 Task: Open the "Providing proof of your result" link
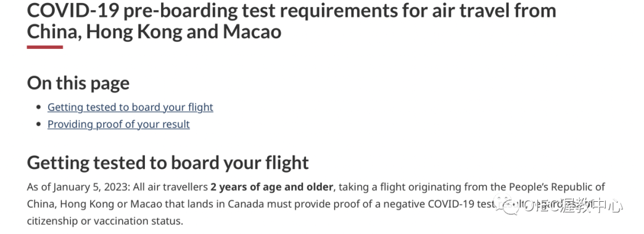[x=119, y=124]
